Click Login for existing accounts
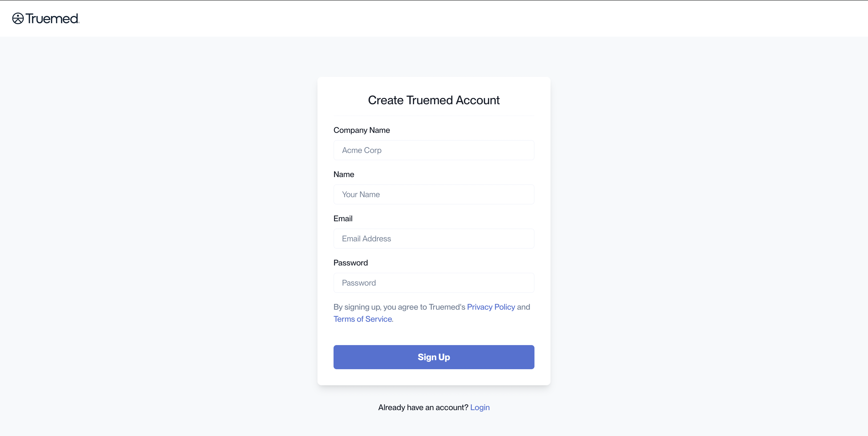868x436 pixels. coord(480,407)
